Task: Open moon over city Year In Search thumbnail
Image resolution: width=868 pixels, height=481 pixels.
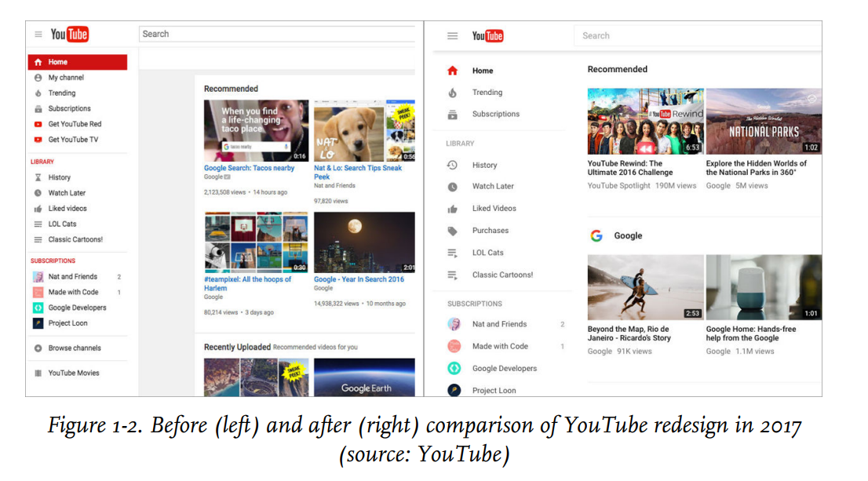Action: [x=364, y=242]
